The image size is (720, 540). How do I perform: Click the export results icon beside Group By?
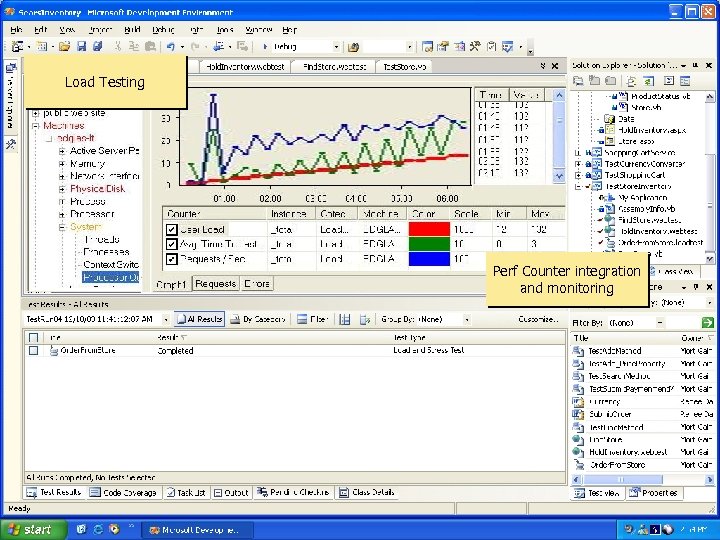pos(365,319)
